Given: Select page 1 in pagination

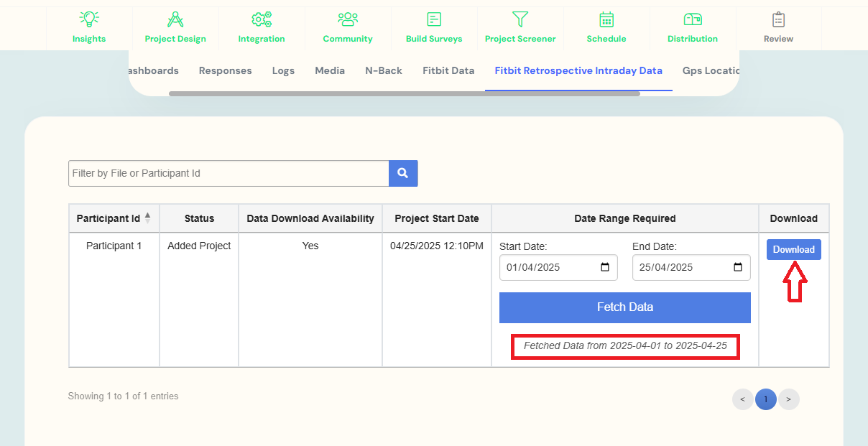Looking at the screenshot, I should pyautogui.click(x=766, y=399).
